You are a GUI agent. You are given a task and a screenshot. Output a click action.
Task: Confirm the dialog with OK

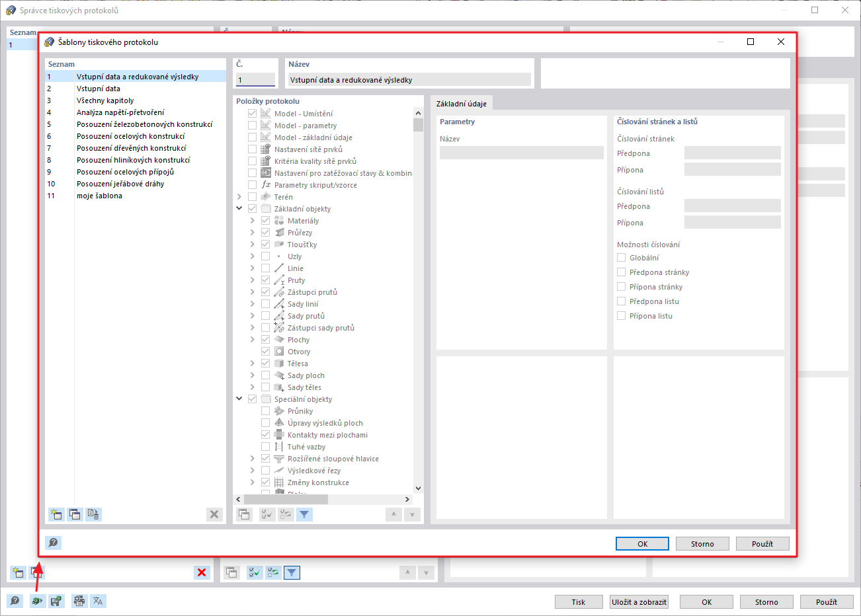click(x=641, y=543)
